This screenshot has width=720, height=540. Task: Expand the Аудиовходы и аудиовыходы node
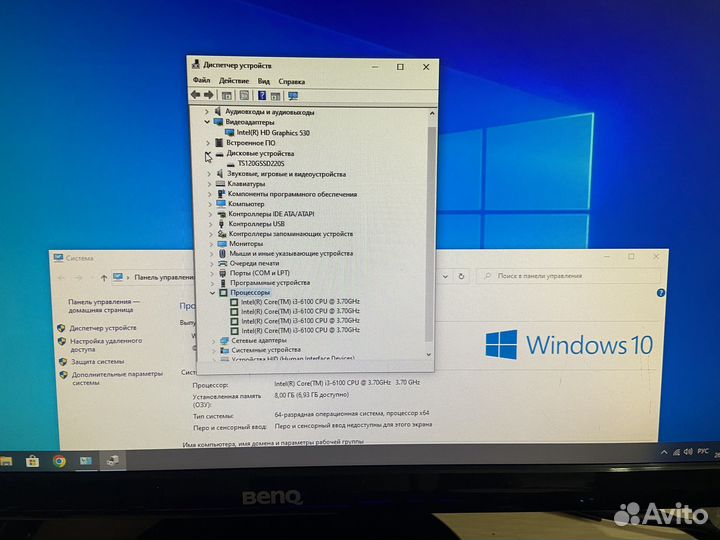coord(206,112)
